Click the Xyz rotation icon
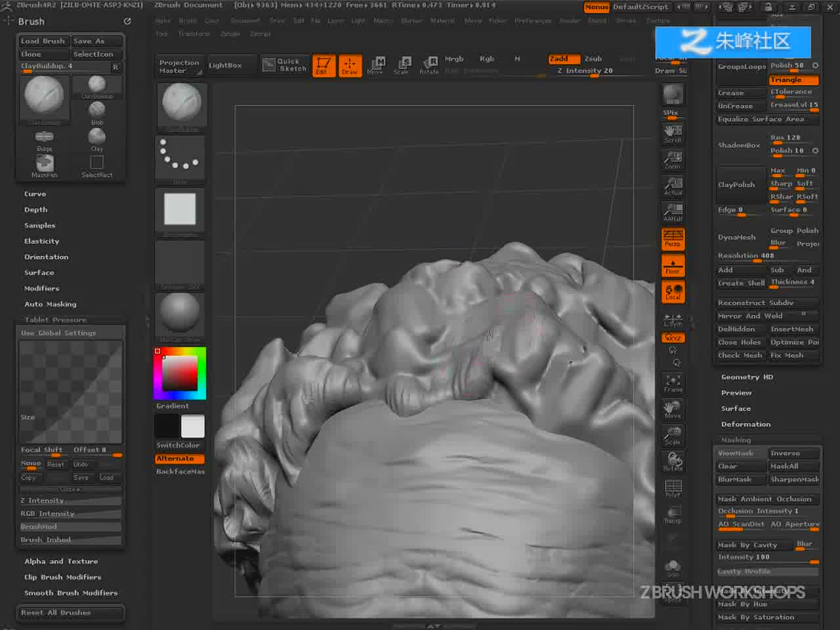The width and height of the screenshot is (840, 630). point(673,338)
